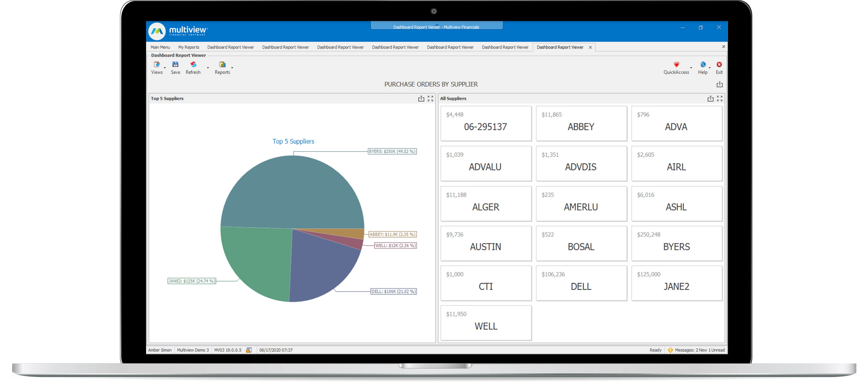This screenshot has width=868, height=382.
Task: Expand the Reports dropdown arrow
Action: point(232,68)
